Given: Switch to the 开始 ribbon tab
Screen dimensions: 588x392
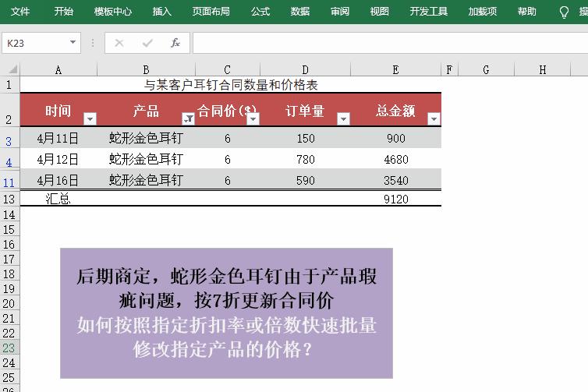Looking at the screenshot, I should [63, 12].
